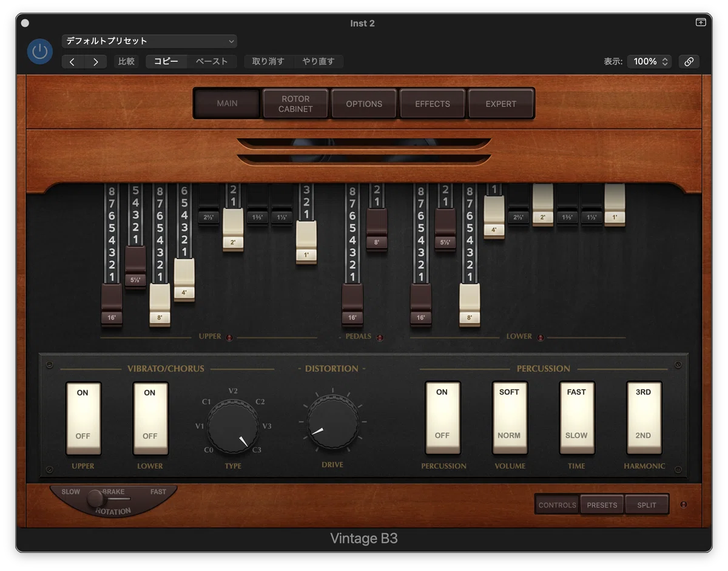Open the デフォルトプリセット preset dropdown

pos(149,41)
